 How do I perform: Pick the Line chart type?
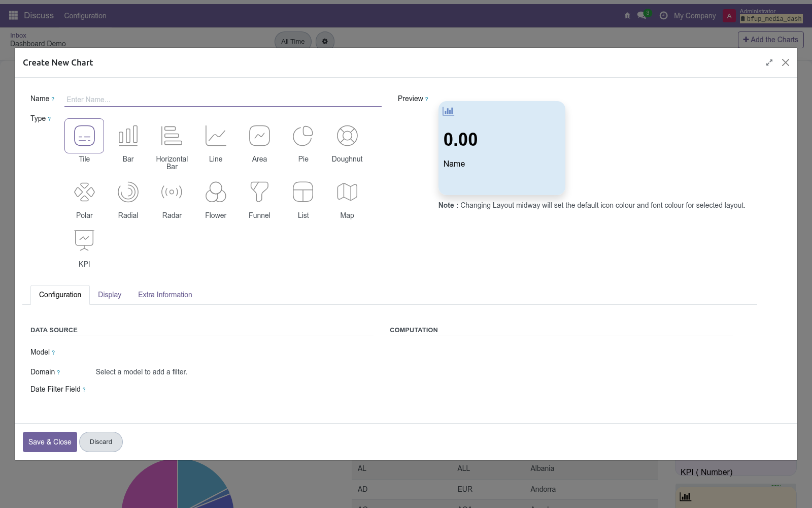tap(216, 136)
